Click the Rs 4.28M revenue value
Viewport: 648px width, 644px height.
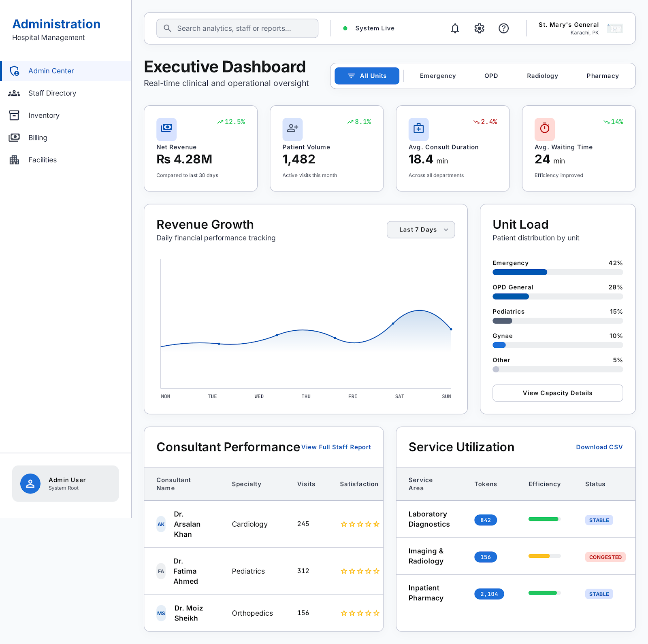184,159
